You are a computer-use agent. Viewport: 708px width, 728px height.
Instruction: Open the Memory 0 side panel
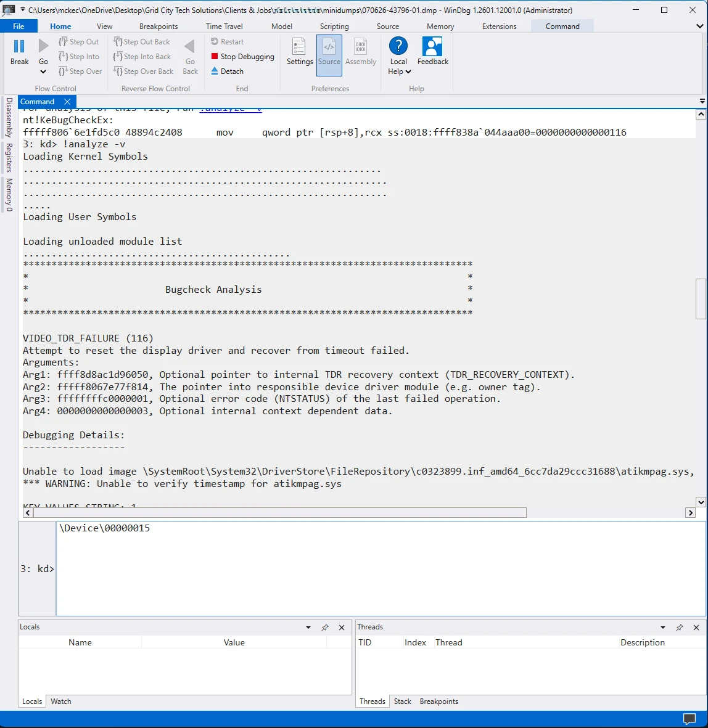9,195
